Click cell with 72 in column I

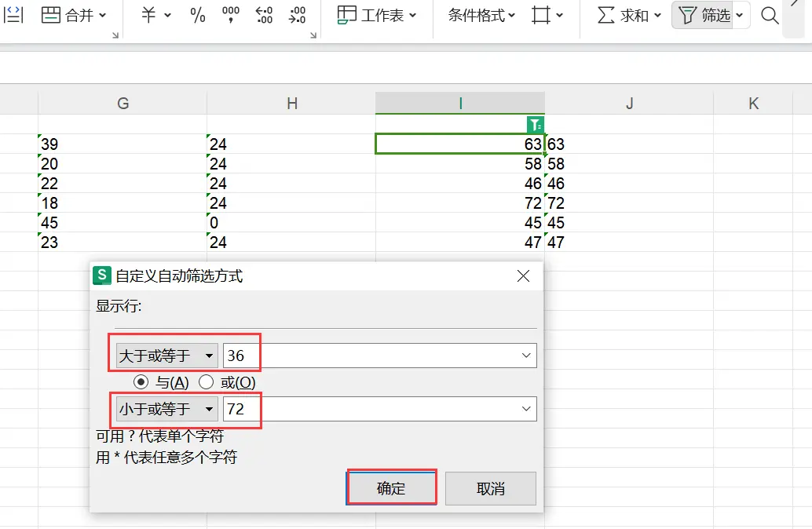coord(460,203)
